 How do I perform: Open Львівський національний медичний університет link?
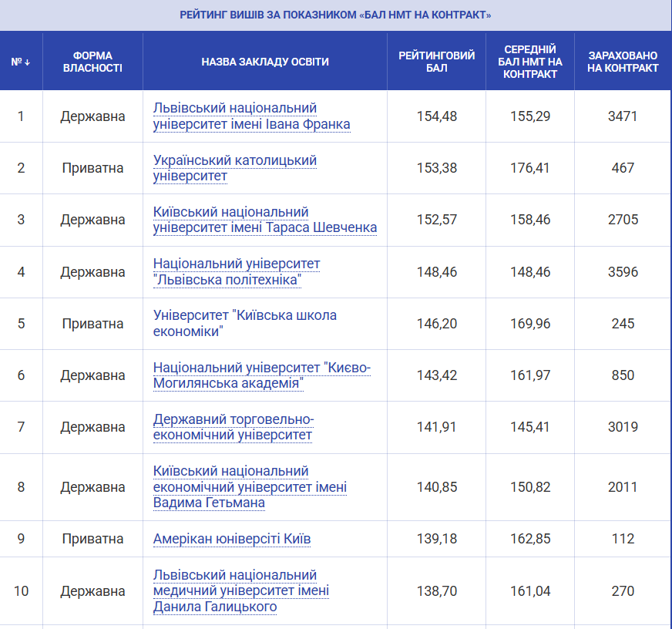(x=241, y=591)
